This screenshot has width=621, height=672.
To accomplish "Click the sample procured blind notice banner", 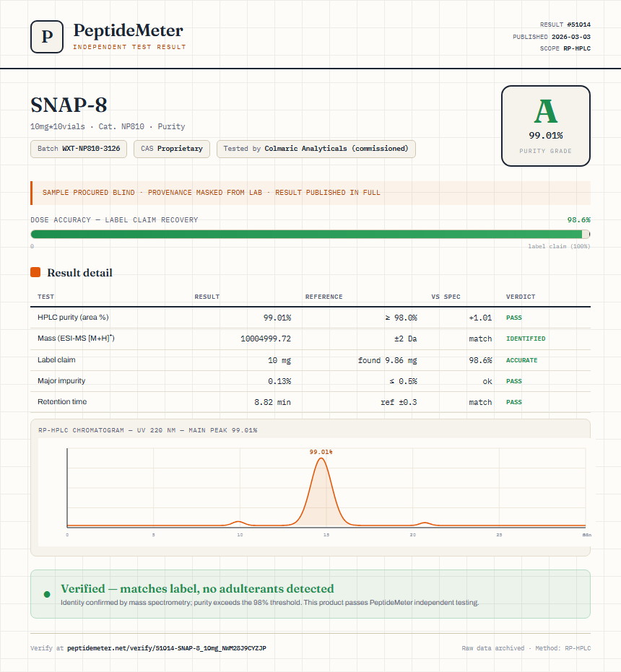I will point(310,193).
